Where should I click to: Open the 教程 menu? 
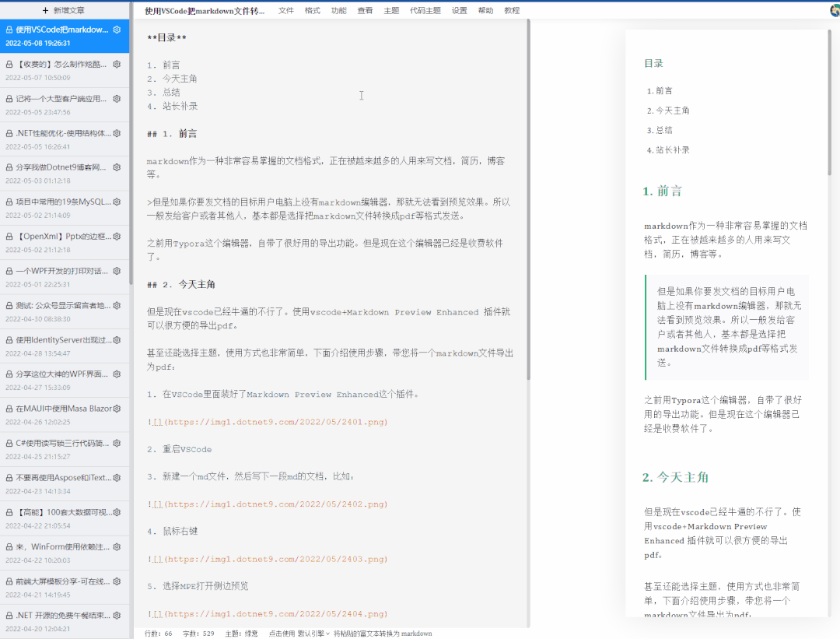(x=512, y=10)
